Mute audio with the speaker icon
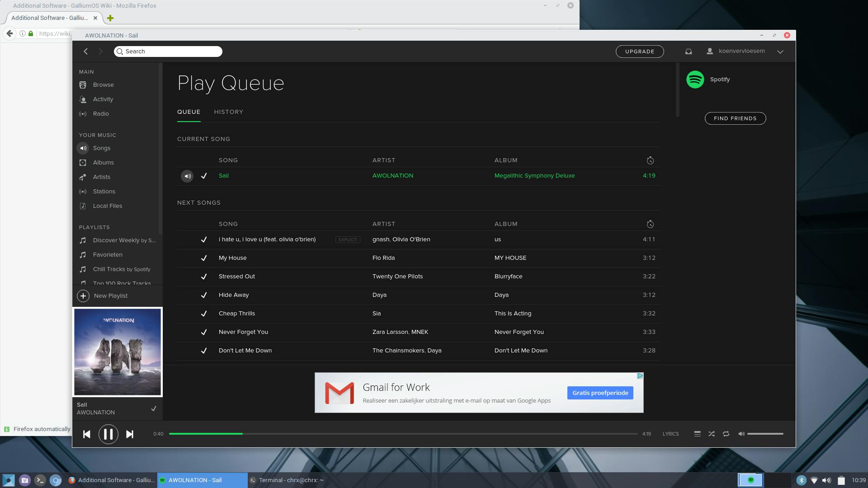This screenshot has height=488, width=868. pos(741,434)
